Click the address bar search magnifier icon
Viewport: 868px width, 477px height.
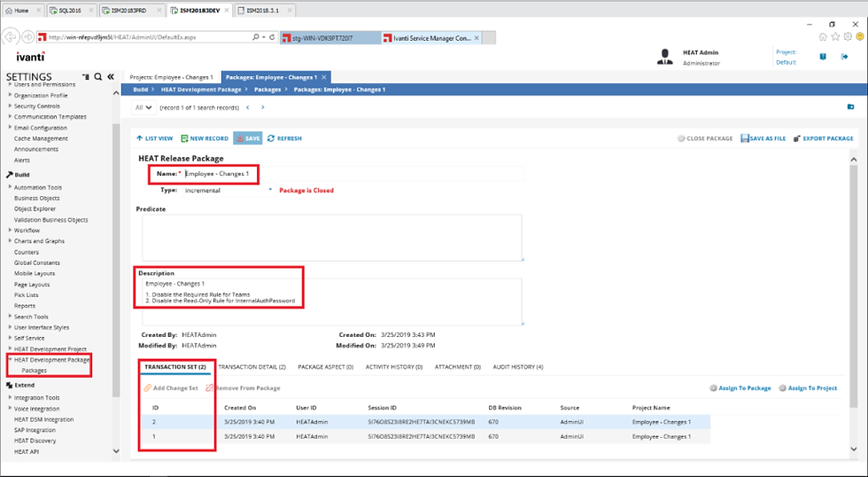tap(255, 37)
